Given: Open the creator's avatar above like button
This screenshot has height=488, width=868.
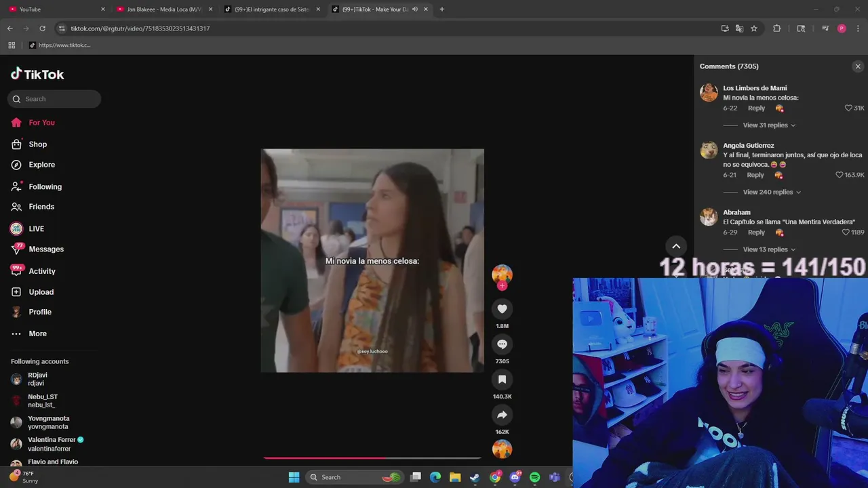Looking at the screenshot, I should coord(502,274).
